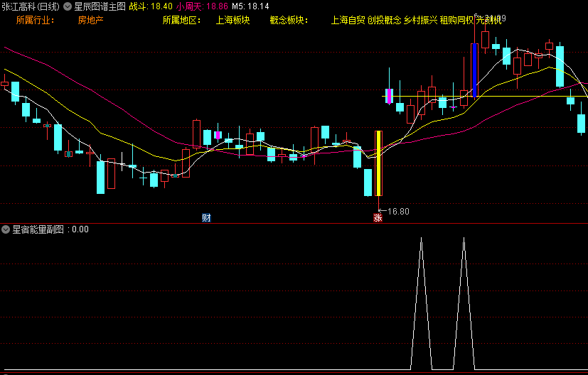Viewport: 588px width, 375px height.
Task: Click the 16.80 low price label
Action: point(398,212)
